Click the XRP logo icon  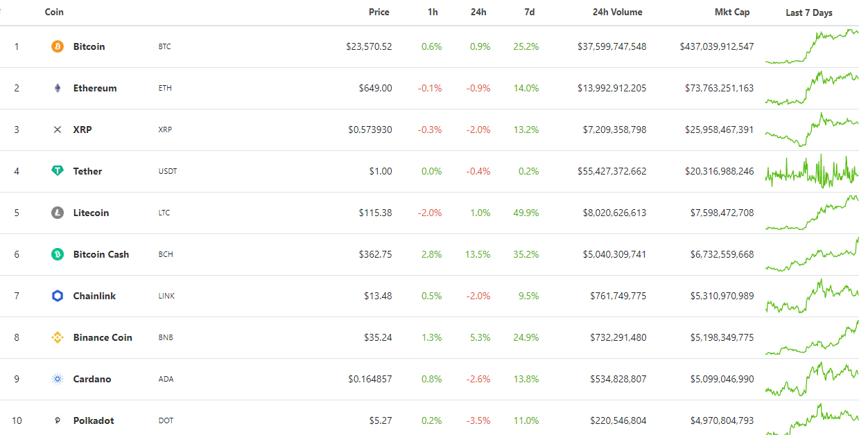(58, 130)
